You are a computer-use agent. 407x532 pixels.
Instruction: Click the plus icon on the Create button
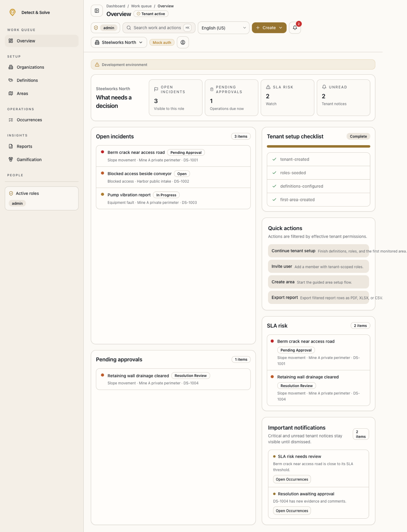[x=258, y=28]
